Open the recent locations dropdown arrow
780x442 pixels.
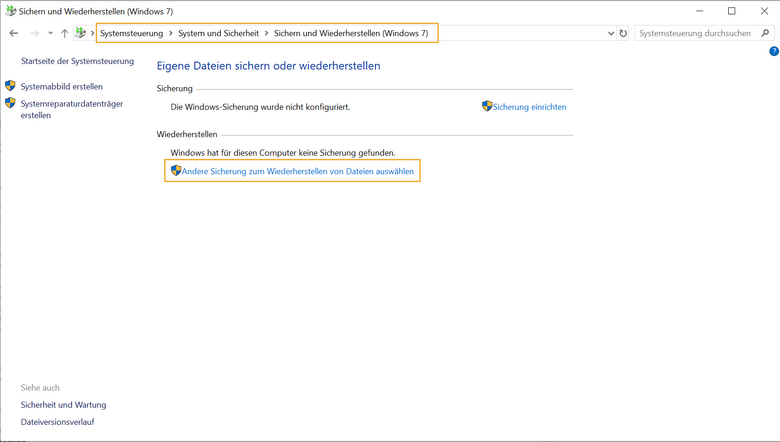point(50,33)
